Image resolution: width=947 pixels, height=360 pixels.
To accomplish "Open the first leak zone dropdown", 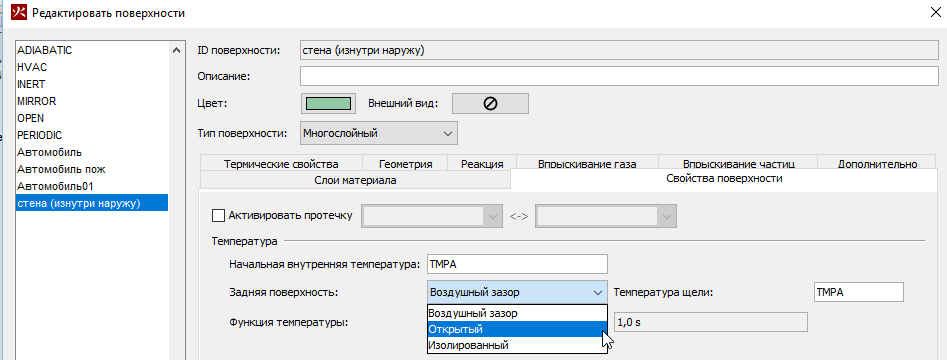I will point(432,216).
